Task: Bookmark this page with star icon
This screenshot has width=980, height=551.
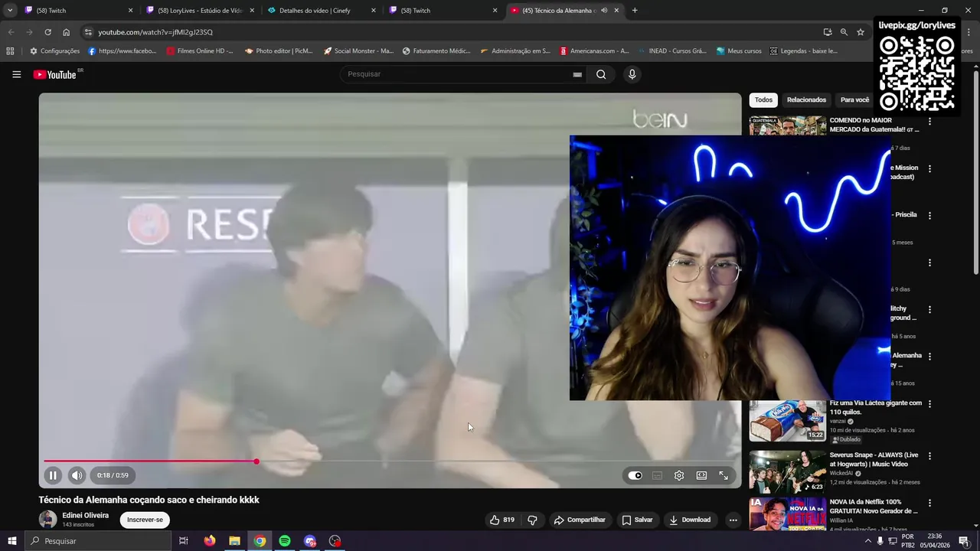Action: [x=861, y=32]
